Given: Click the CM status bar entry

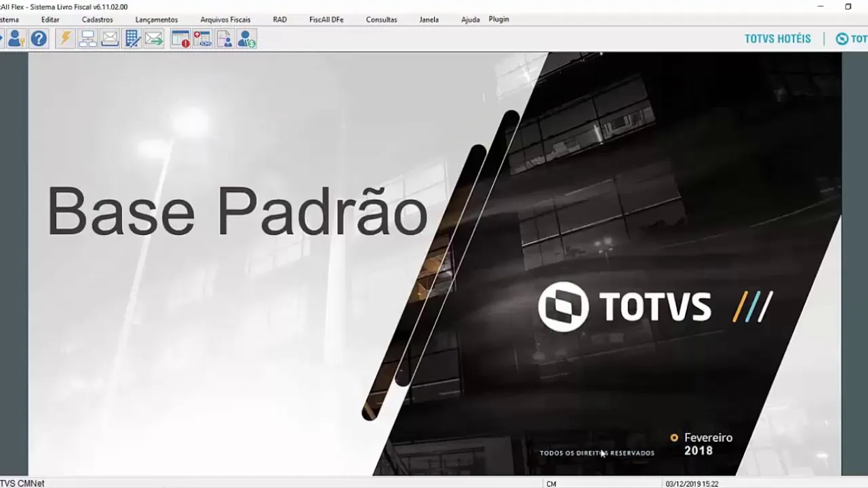Looking at the screenshot, I should point(551,484).
